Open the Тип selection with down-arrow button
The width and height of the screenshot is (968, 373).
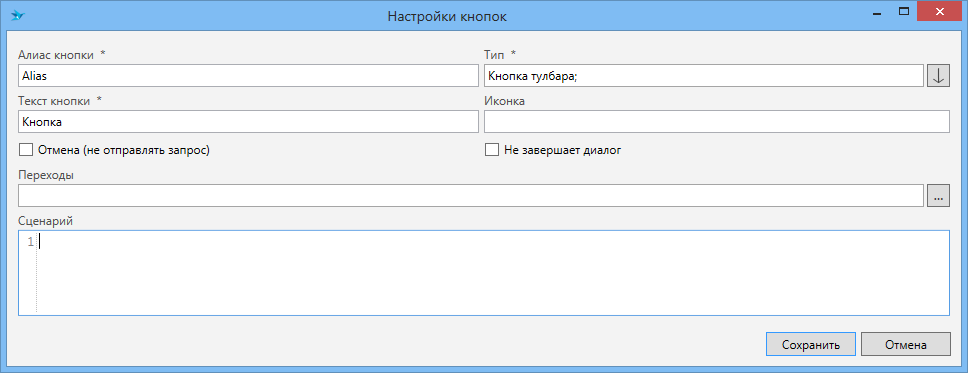click(x=938, y=76)
